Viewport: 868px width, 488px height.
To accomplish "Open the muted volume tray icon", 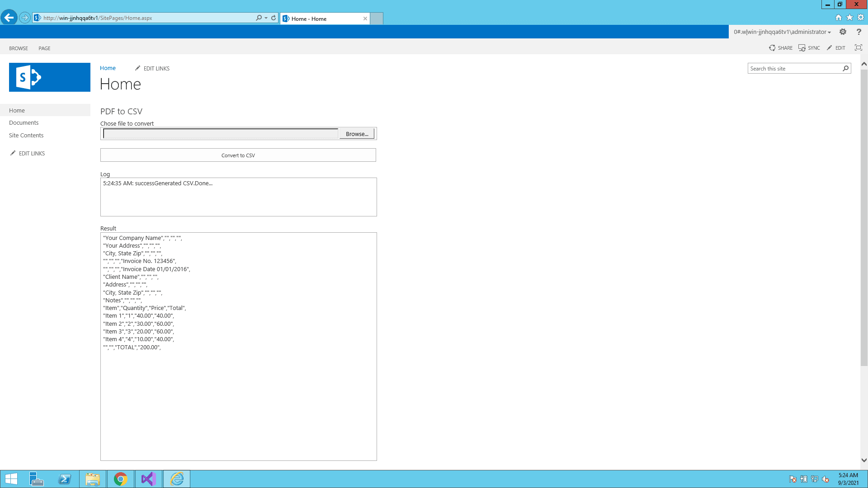I will [826, 479].
